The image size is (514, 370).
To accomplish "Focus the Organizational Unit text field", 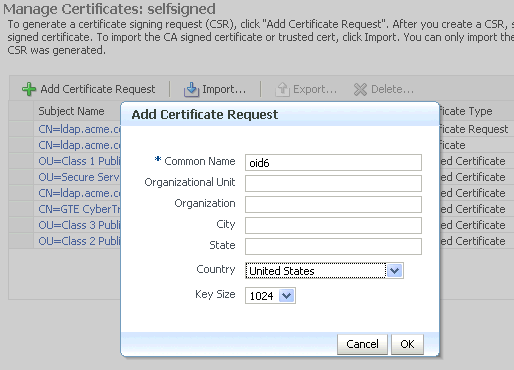I will (333, 184).
